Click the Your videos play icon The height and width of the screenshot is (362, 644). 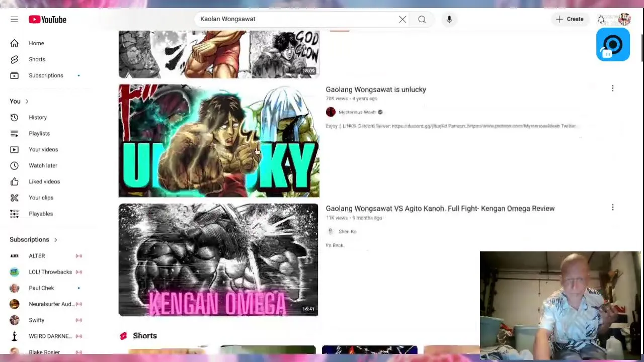coord(14,149)
